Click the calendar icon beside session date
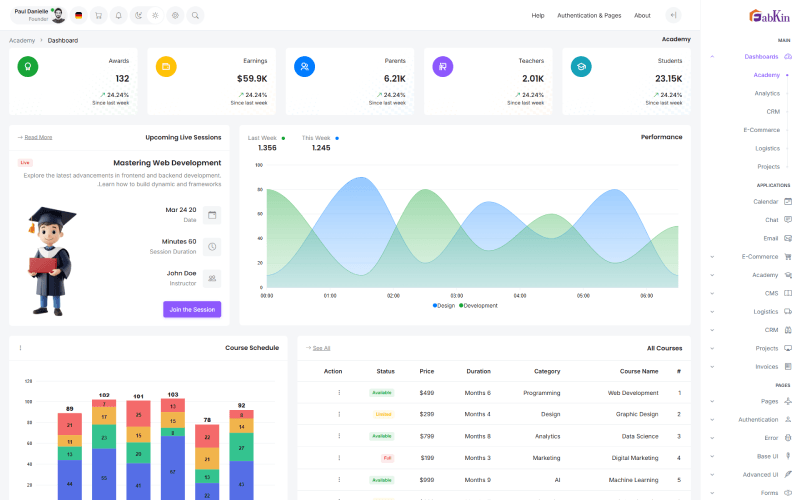The width and height of the screenshot is (800, 500). click(211, 214)
